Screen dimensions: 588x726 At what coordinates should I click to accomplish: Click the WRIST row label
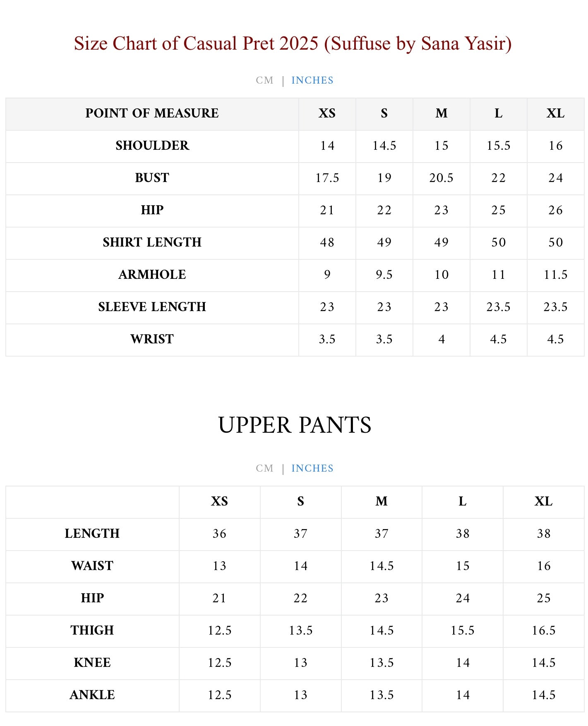[x=152, y=339]
